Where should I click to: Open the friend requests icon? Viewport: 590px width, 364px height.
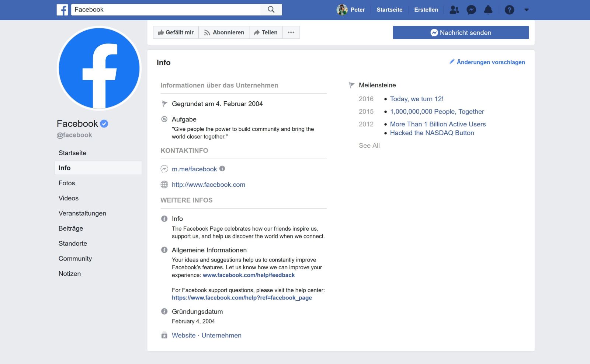454,10
